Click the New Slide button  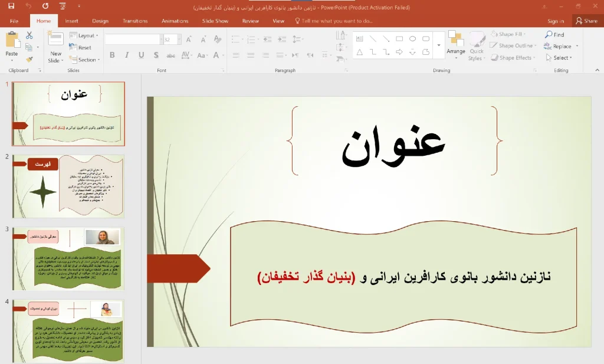tap(55, 47)
